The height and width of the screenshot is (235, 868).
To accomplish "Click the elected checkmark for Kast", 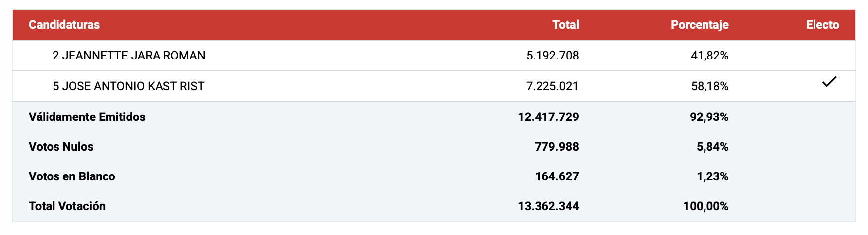I will pos(829,82).
